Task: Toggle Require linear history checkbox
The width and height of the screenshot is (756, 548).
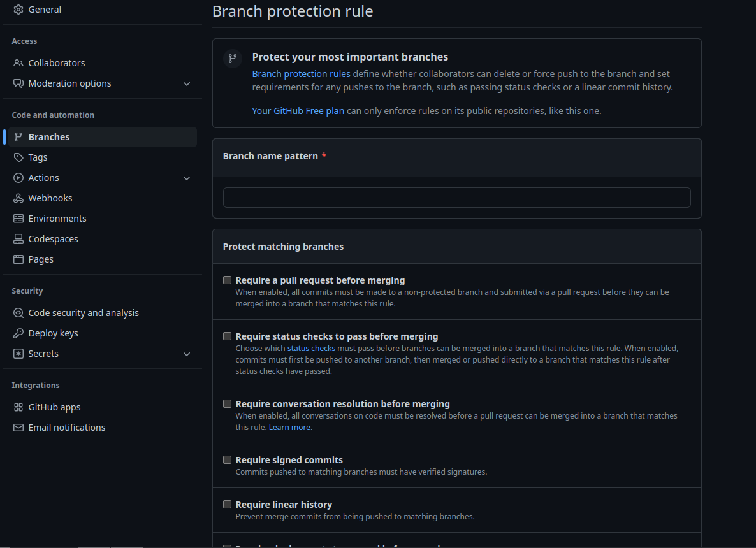Action: pos(227,505)
